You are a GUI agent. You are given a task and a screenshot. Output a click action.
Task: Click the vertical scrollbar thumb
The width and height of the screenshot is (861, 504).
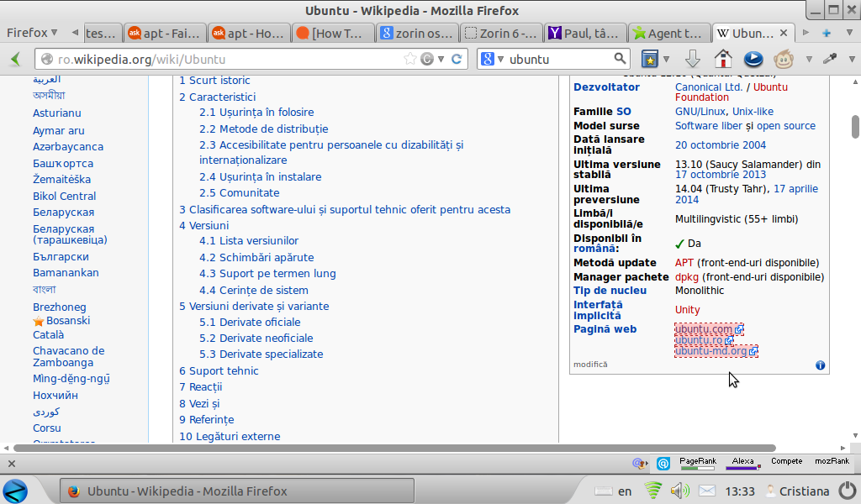click(x=855, y=127)
